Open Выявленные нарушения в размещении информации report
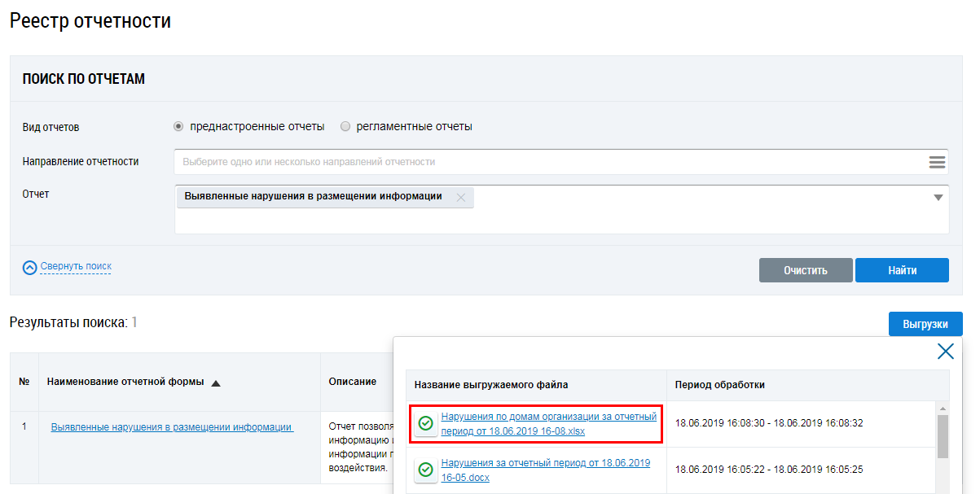Screen dimensions: 980x494 click(172, 426)
